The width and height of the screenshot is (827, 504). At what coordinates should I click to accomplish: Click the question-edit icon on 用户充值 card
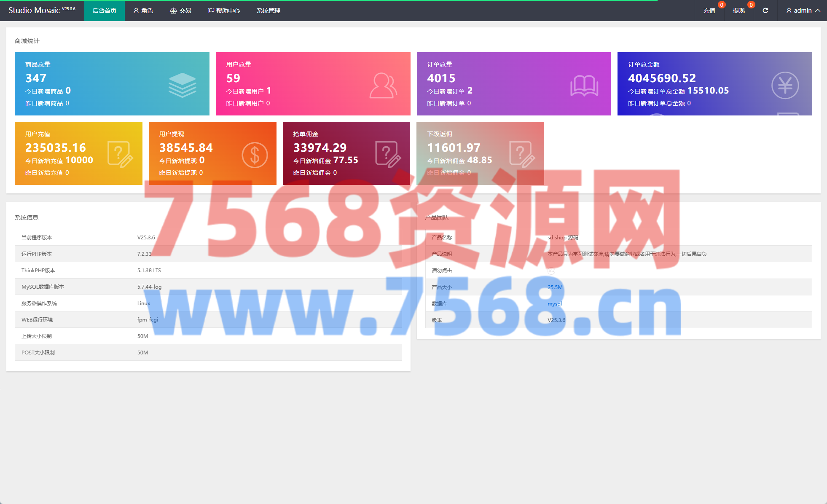pyautogui.click(x=120, y=155)
